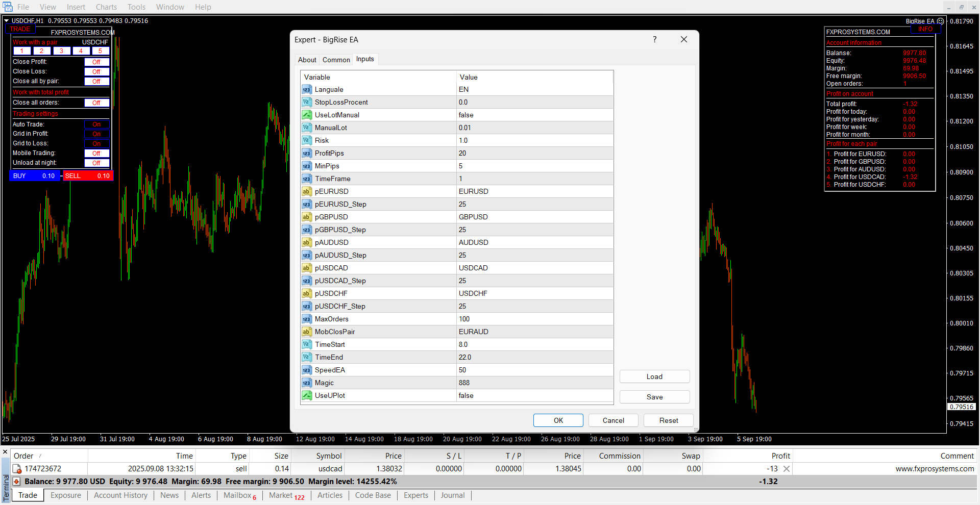Click the pEURUSD string variable icon

(x=306, y=192)
